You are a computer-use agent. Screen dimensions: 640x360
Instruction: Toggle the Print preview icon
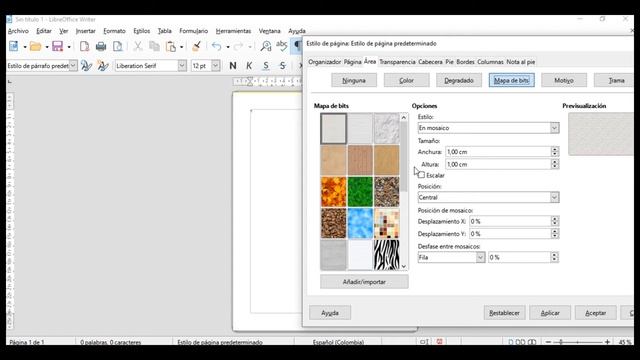pyautogui.click(x=118, y=47)
